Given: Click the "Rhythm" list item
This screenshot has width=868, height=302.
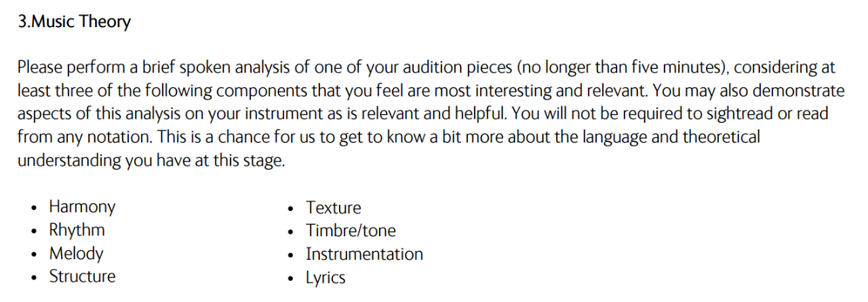Looking at the screenshot, I should 77,230.
